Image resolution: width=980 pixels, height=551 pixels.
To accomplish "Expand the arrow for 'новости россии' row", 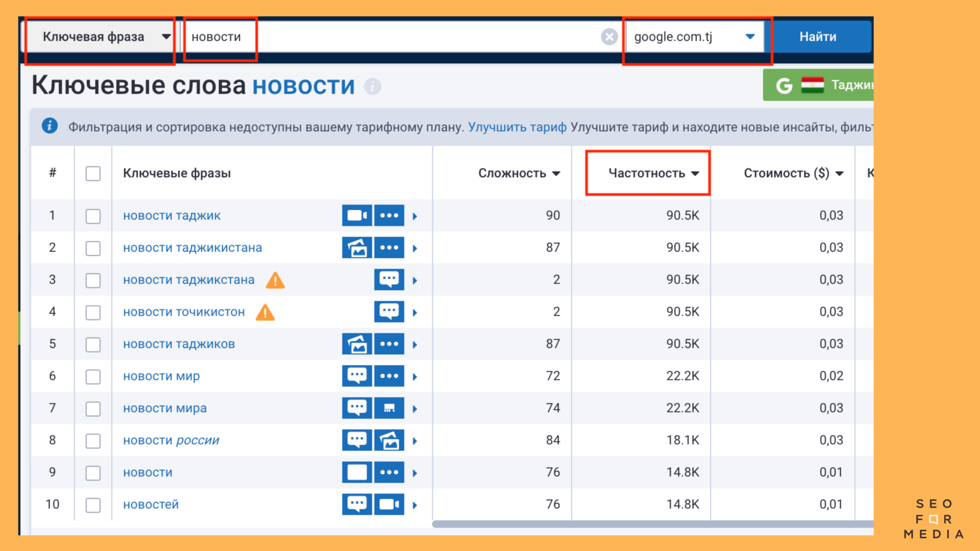I will 415,441.
